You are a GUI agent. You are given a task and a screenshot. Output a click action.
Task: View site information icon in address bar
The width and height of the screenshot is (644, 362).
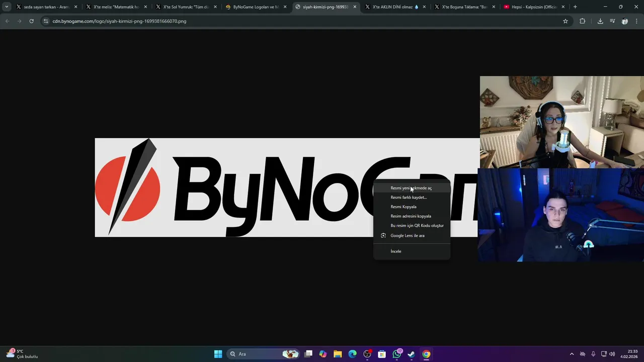(x=46, y=21)
